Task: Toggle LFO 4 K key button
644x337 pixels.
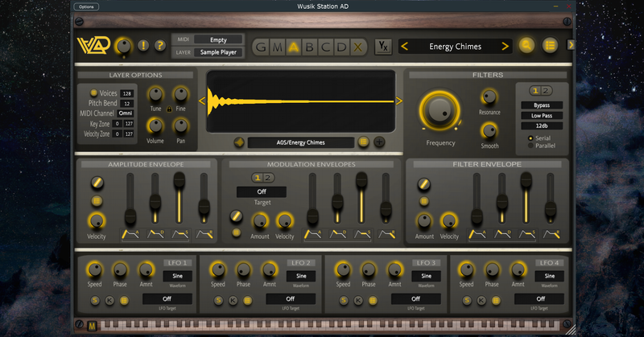Action: (481, 301)
